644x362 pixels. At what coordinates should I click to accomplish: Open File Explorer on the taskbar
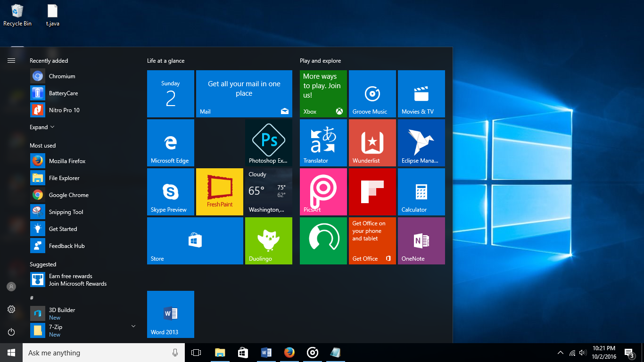point(220,353)
